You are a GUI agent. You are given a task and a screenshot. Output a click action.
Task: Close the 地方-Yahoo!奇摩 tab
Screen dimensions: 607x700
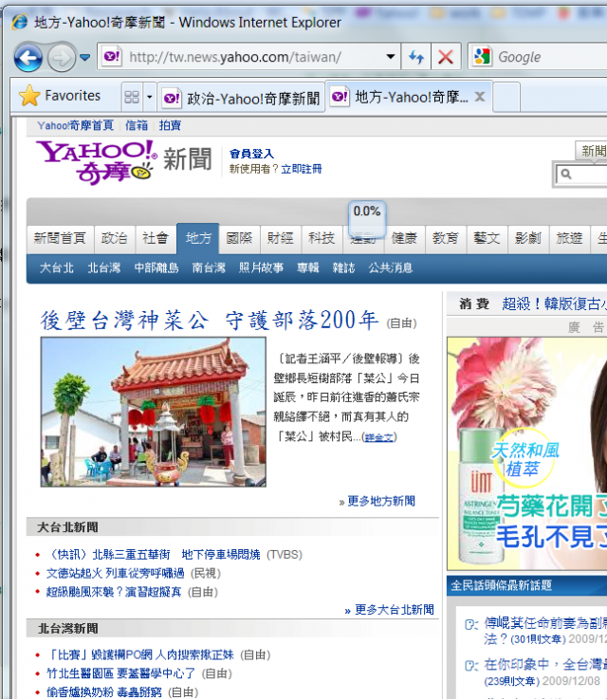click(x=480, y=97)
